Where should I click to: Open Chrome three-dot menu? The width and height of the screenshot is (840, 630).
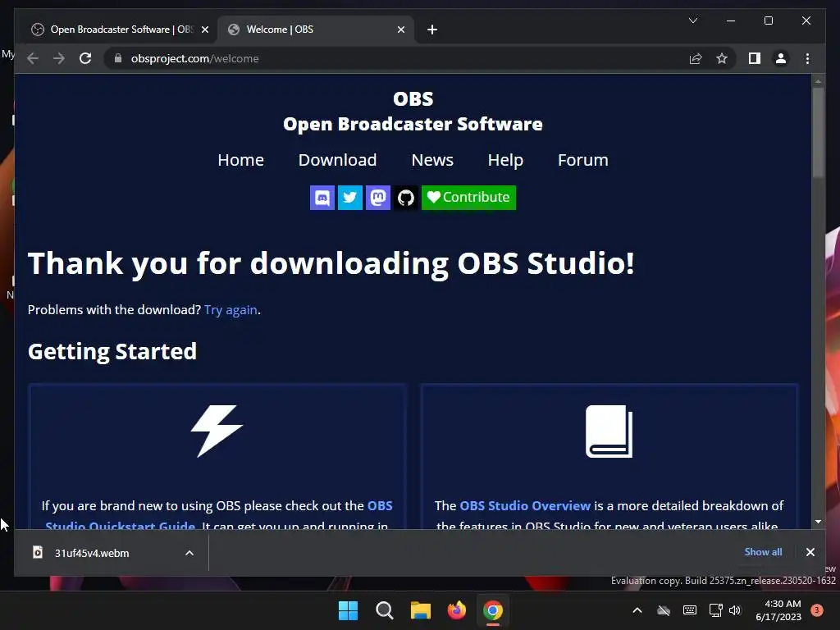point(807,58)
